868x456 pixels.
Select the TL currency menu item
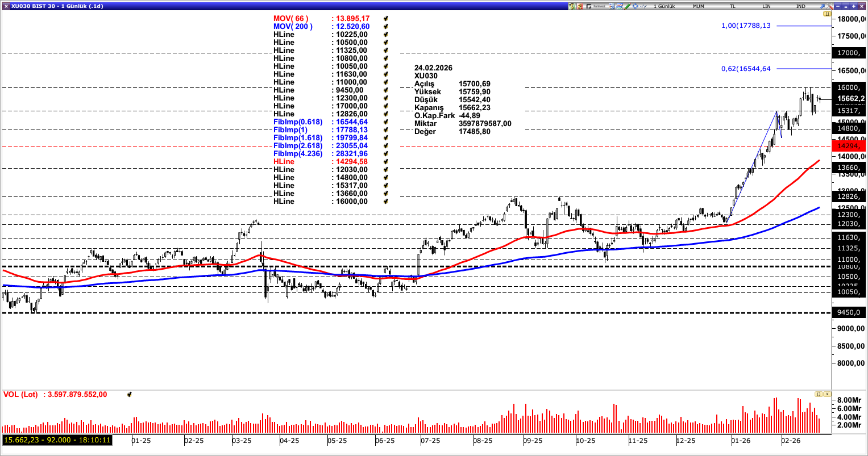pos(732,5)
